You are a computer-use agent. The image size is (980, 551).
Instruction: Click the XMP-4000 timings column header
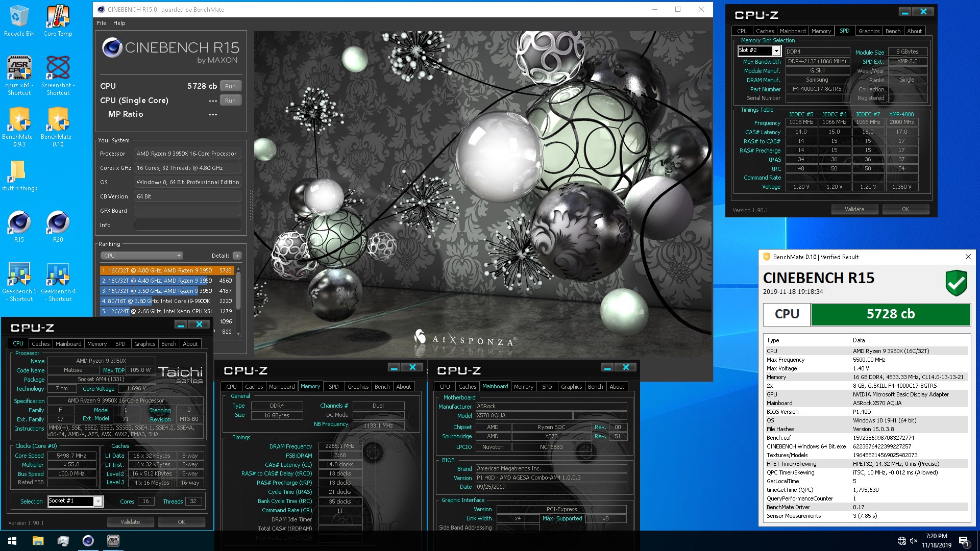pyautogui.click(x=901, y=114)
